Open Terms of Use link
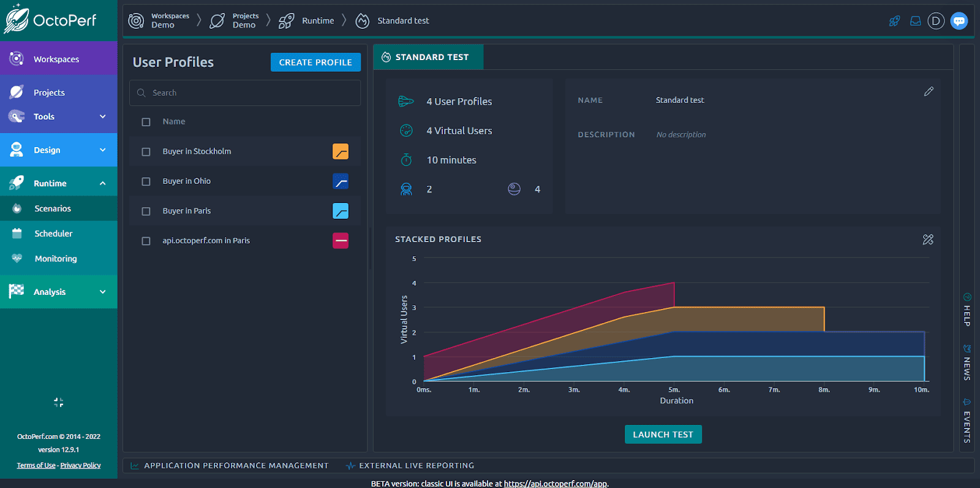The image size is (980, 488). pos(36,465)
